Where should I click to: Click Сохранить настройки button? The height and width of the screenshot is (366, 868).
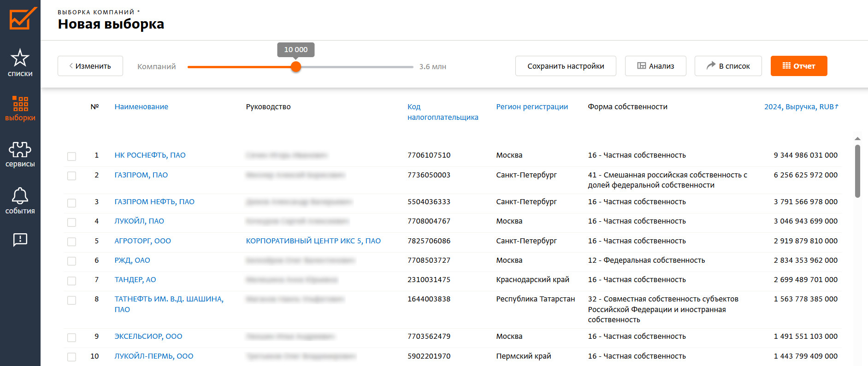(566, 66)
